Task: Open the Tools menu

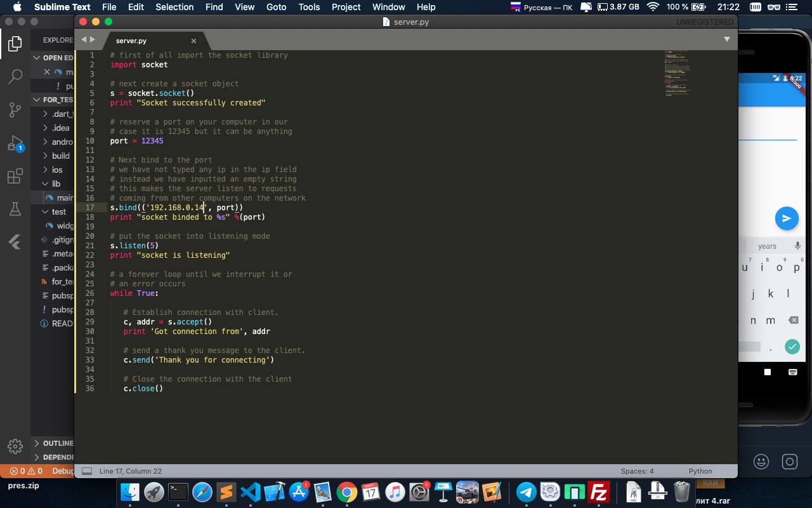Action: pos(309,7)
